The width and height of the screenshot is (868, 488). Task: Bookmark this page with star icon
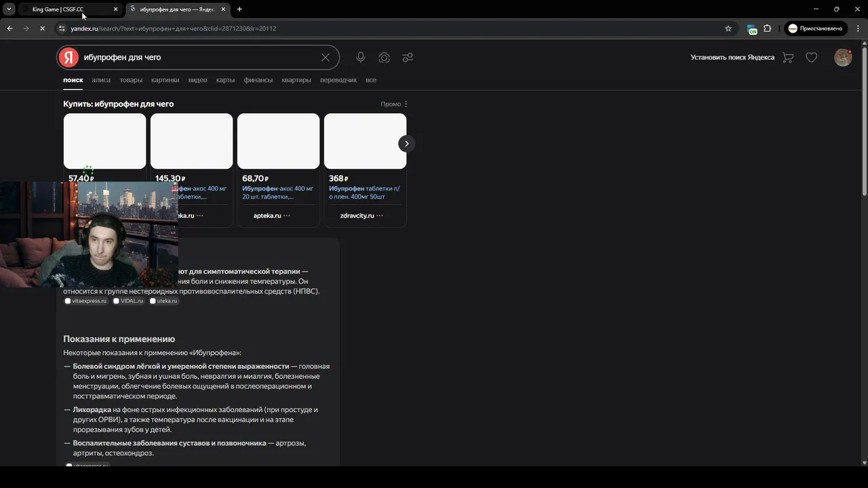(728, 28)
